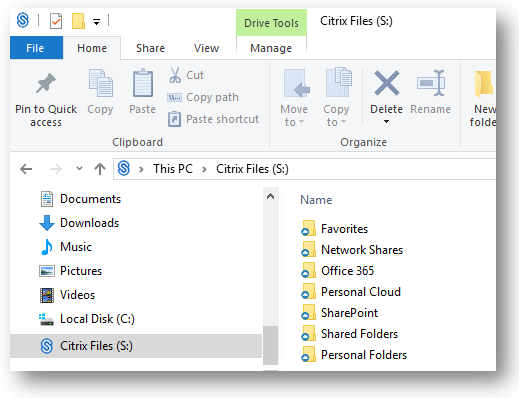Click the Paste clipboard icon
519x398 pixels.
[143, 83]
